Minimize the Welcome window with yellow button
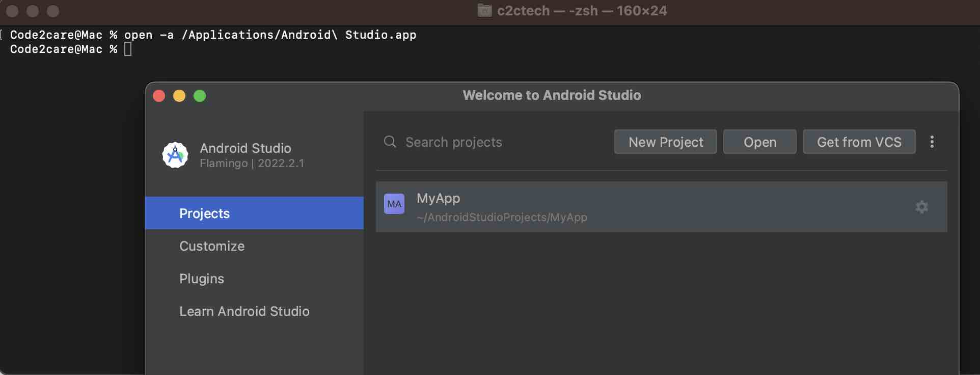The height and width of the screenshot is (375, 980). tap(179, 96)
